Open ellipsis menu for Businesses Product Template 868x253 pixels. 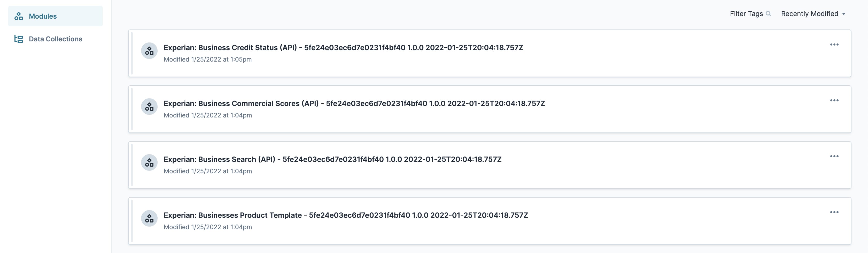tap(834, 212)
